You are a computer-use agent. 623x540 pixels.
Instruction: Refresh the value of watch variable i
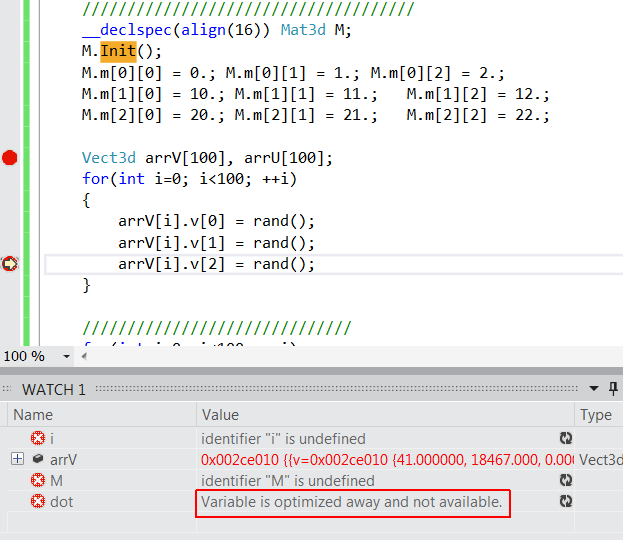[566, 438]
